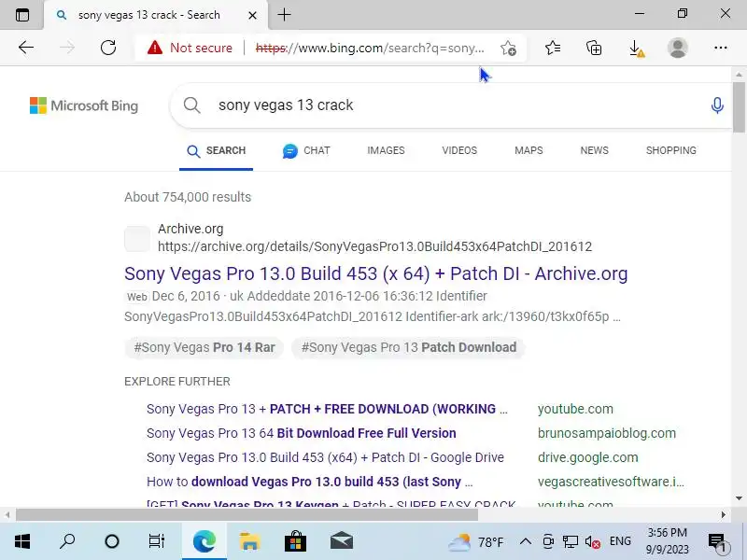Screen dimensions: 747x560
Task: Open the 78°F weather widget
Action: [475, 542]
